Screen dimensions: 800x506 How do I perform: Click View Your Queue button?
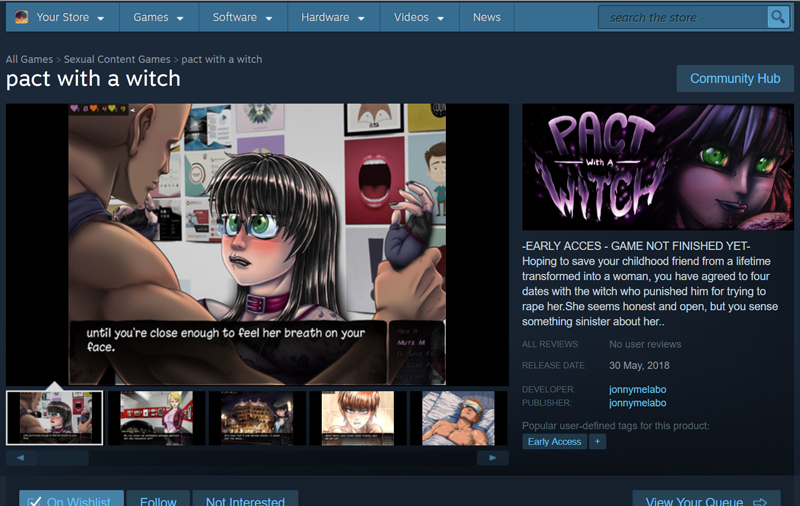[x=707, y=499]
